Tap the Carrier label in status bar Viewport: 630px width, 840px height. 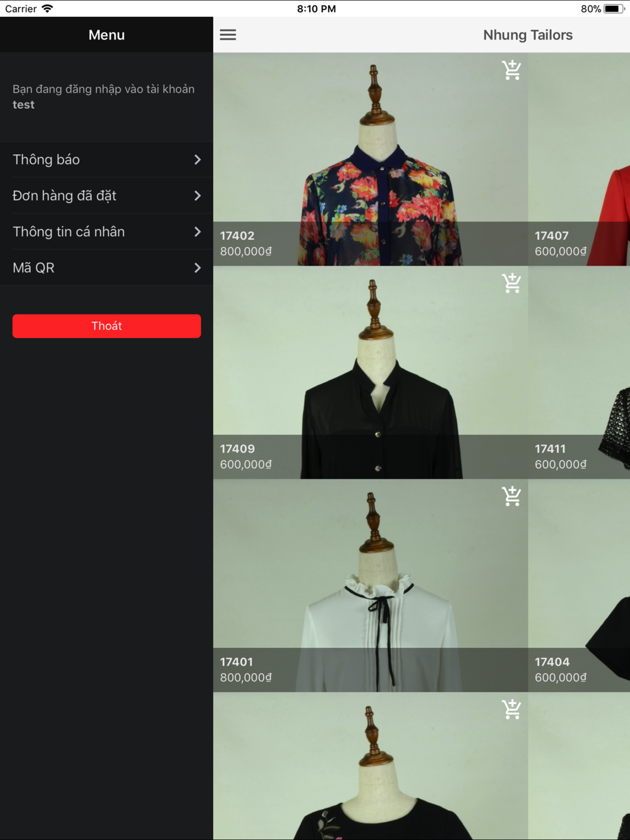21,9
